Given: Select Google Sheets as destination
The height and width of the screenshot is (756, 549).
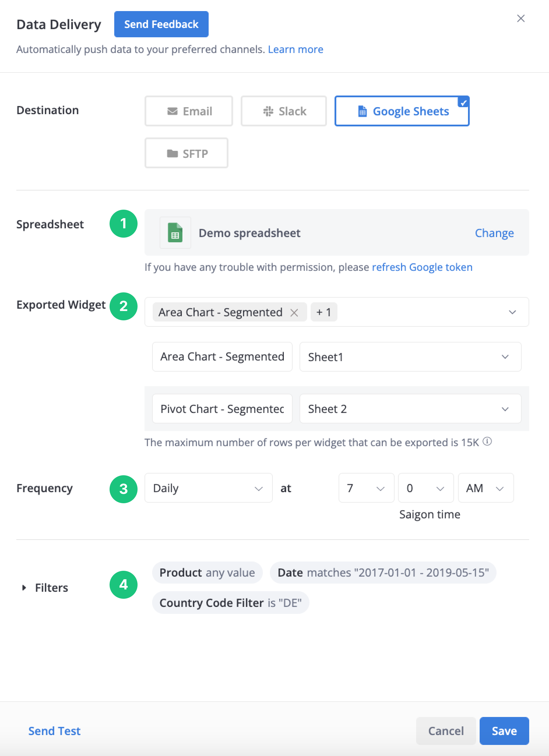Looking at the screenshot, I should pos(402,111).
